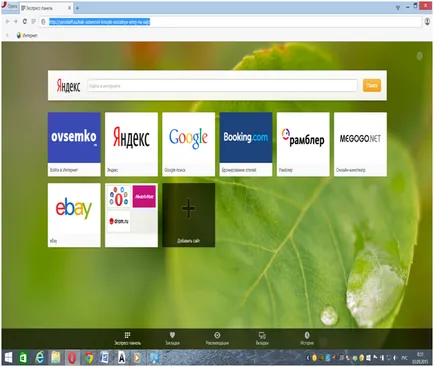Add a site with plus tile

188,215
